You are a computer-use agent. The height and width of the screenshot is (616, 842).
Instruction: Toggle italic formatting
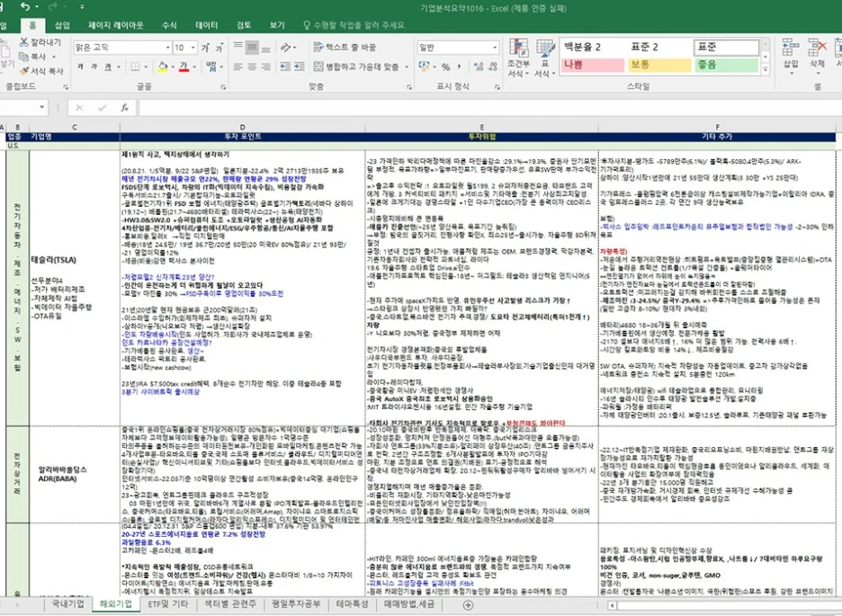click(94, 67)
